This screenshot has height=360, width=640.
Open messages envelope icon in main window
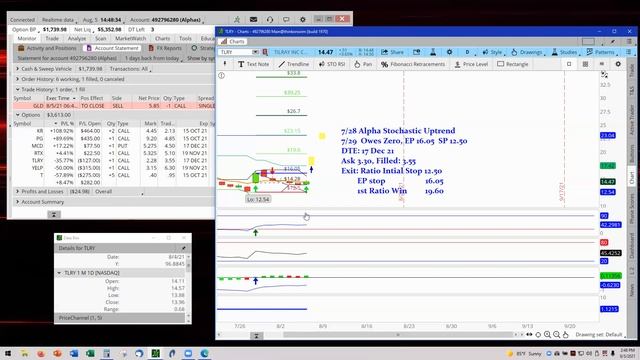point(253,19)
